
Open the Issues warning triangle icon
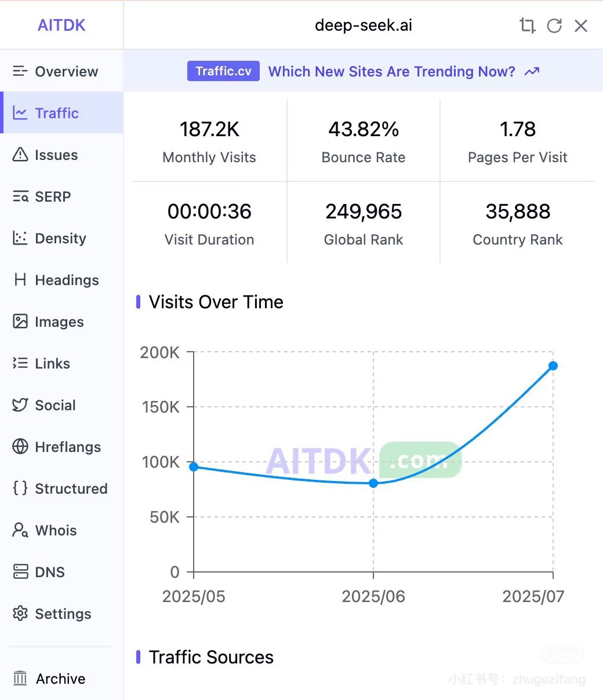coord(20,155)
